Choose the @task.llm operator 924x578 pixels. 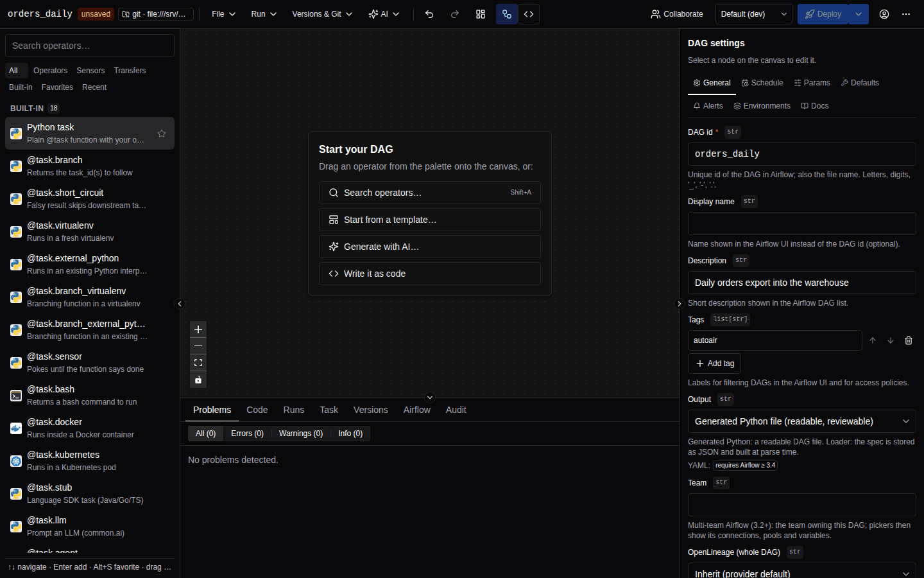coord(90,527)
